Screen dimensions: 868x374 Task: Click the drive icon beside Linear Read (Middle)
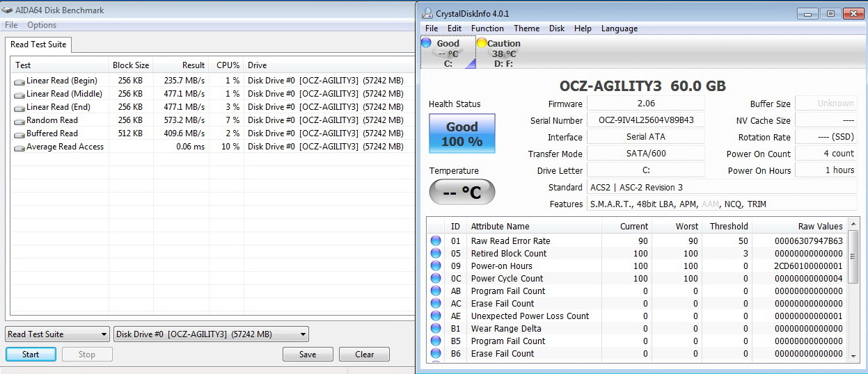point(19,95)
